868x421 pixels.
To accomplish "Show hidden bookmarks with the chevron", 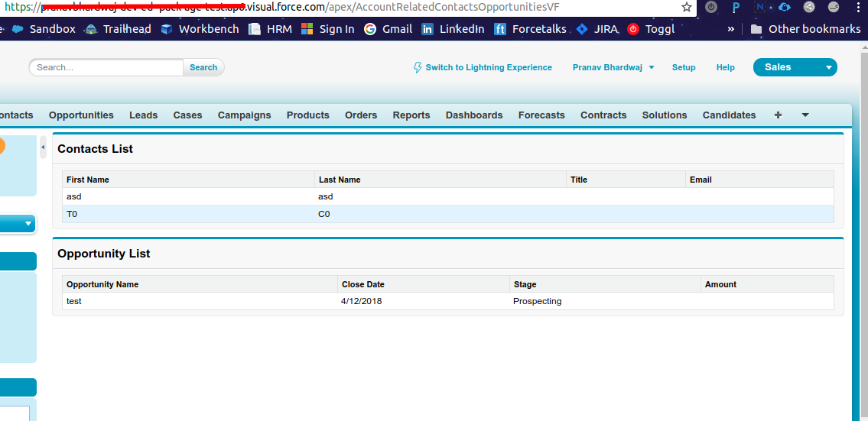I will [730, 29].
